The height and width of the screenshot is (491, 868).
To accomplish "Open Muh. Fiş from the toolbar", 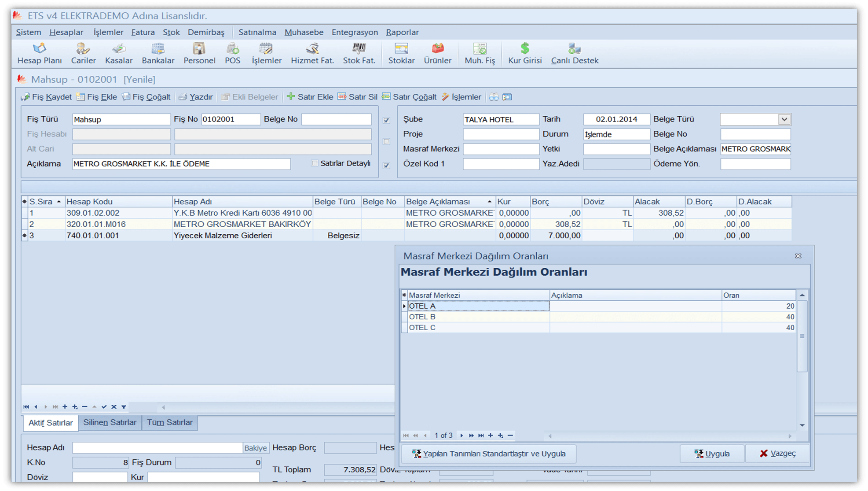I will coord(480,54).
